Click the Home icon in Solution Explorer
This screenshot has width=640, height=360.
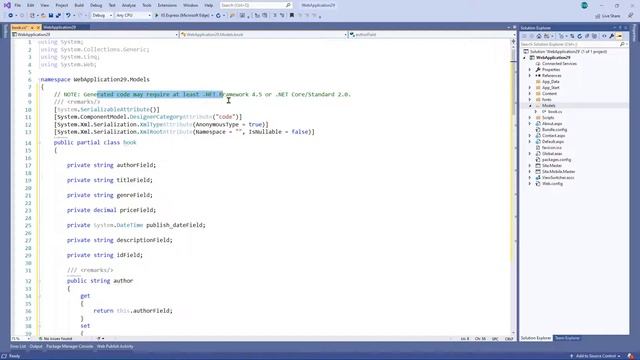pos(539,36)
